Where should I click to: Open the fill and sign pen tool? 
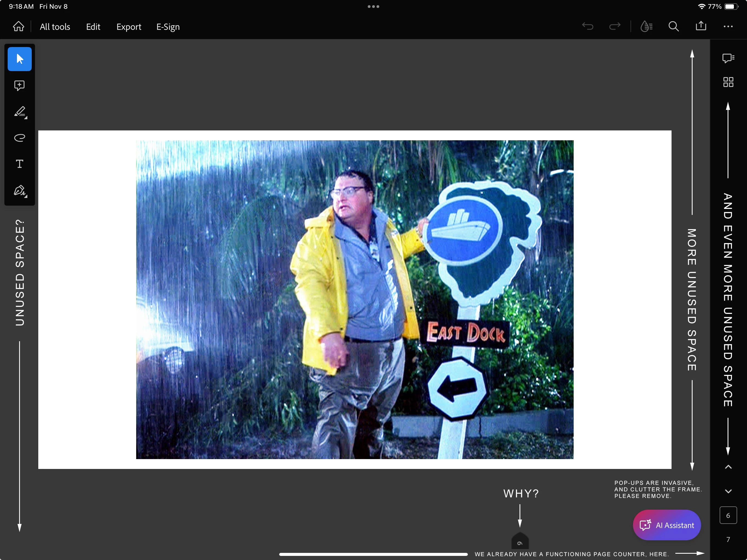pyautogui.click(x=20, y=191)
